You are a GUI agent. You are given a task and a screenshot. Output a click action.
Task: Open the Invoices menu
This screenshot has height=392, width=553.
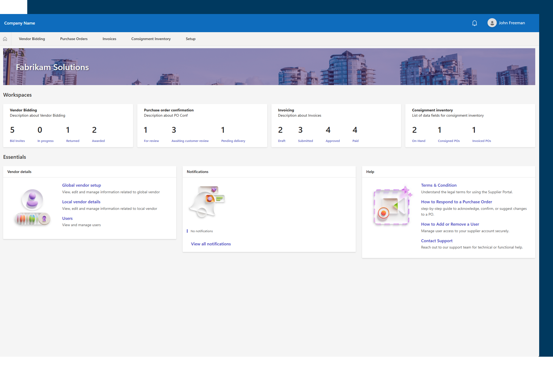(x=109, y=39)
